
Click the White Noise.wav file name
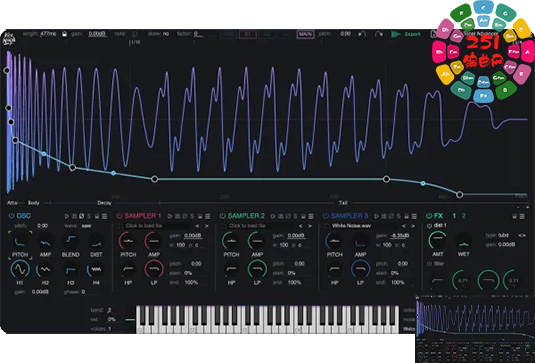click(x=351, y=226)
